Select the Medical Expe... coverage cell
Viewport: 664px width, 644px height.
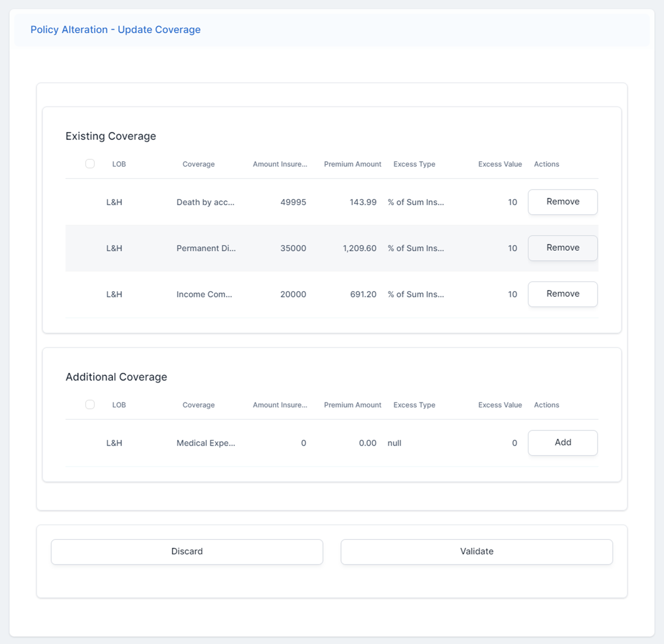point(206,443)
